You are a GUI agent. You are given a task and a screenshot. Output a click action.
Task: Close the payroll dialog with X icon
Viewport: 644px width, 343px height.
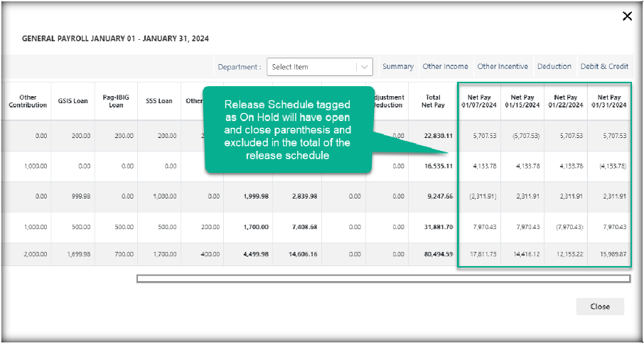click(627, 16)
